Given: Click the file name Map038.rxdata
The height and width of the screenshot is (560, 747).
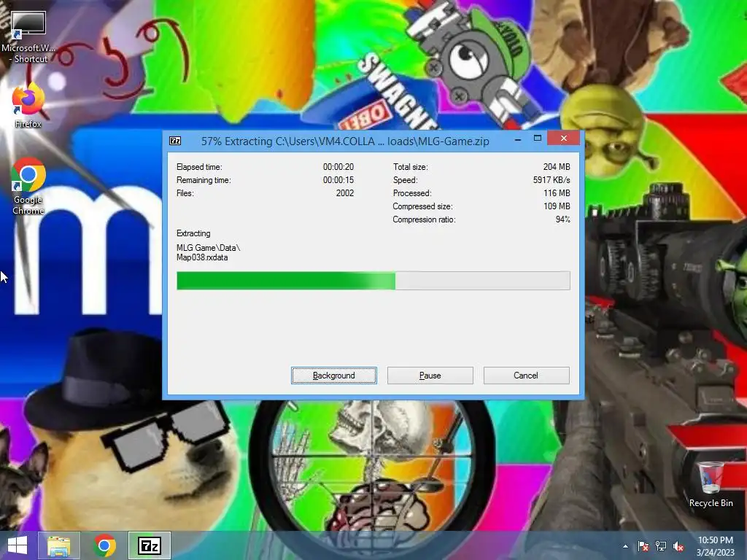Looking at the screenshot, I should (202, 257).
